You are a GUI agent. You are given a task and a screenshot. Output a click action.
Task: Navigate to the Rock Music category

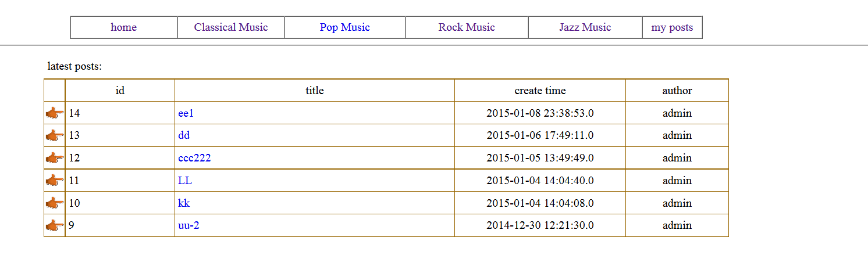click(x=467, y=27)
